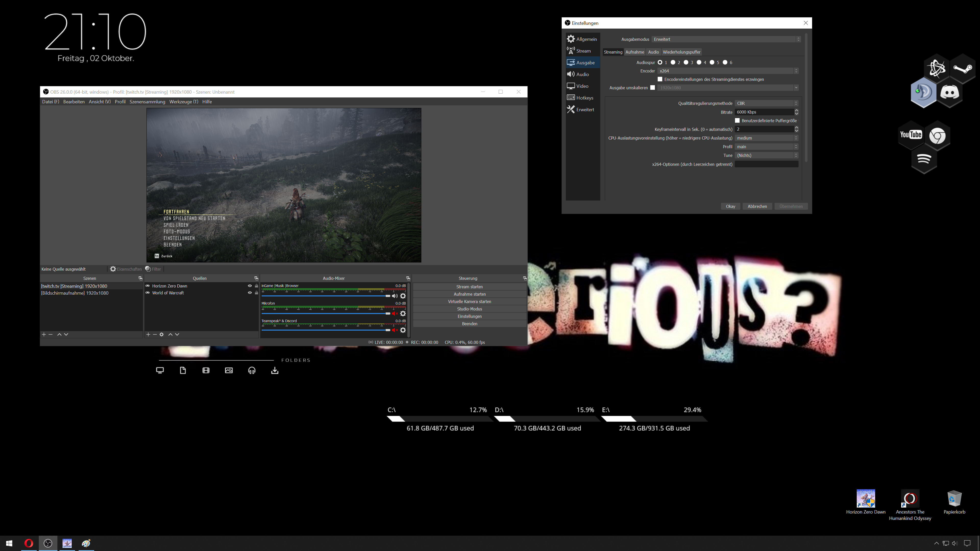Switch to the Aufnahme tab
980x551 pixels.
(x=634, y=52)
